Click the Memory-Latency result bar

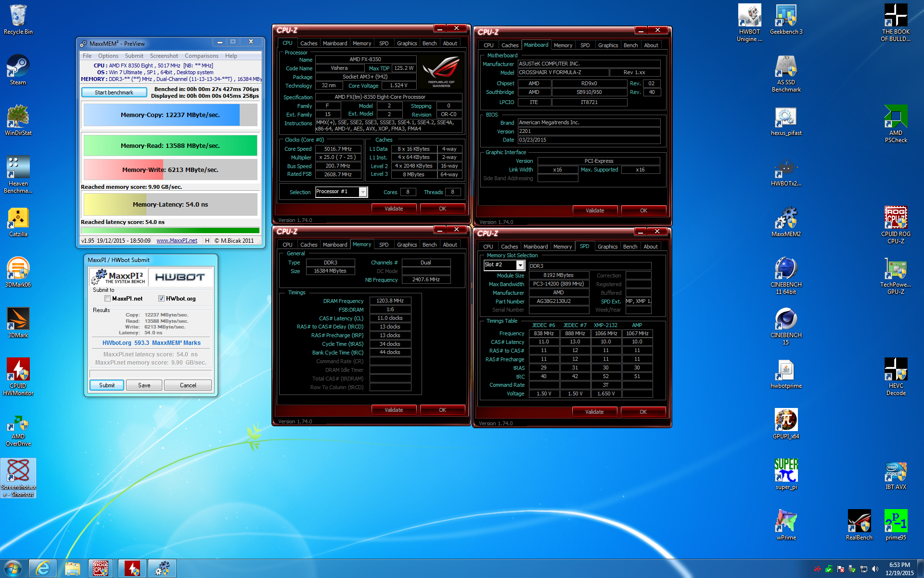pos(170,204)
